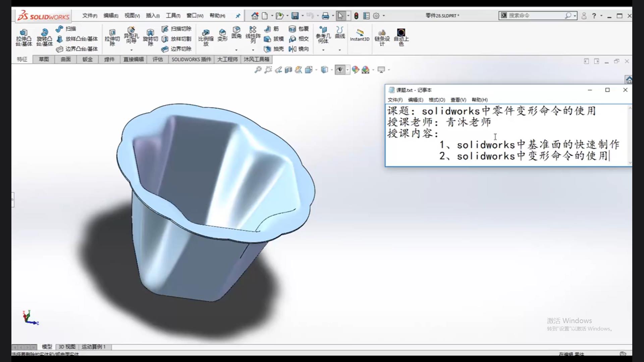Click the 拔模 draft tool
Screen dimensions: 644x362
[x=274, y=39]
